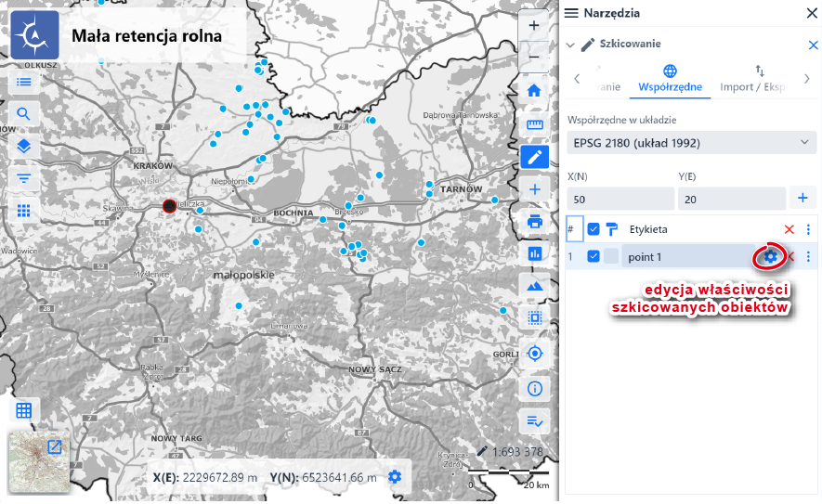Click the X(N) coordinate input field
This screenshot has height=504, width=822.
click(x=620, y=199)
